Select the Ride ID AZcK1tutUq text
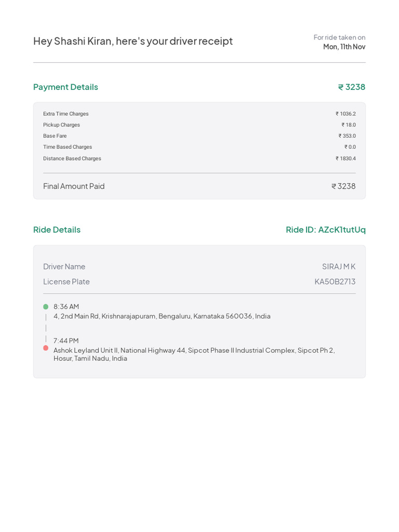 (326, 230)
